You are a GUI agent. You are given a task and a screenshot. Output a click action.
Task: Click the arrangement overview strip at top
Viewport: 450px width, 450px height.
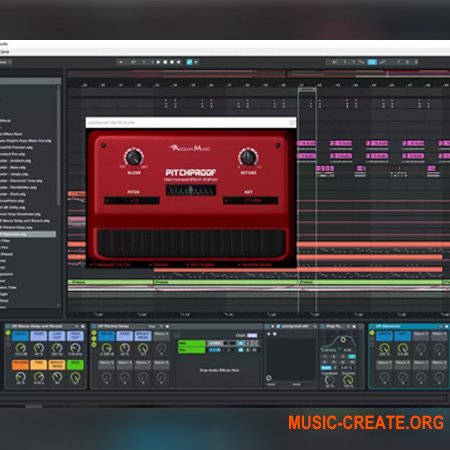pyautogui.click(x=258, y=74)
